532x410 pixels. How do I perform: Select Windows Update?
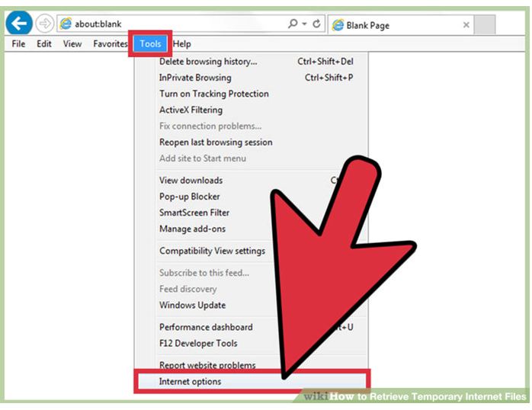pyautogui.click(x=251, y=305)
